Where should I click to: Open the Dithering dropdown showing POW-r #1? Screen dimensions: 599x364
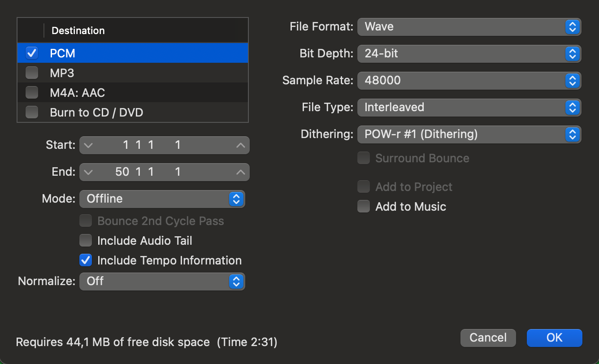469,134
